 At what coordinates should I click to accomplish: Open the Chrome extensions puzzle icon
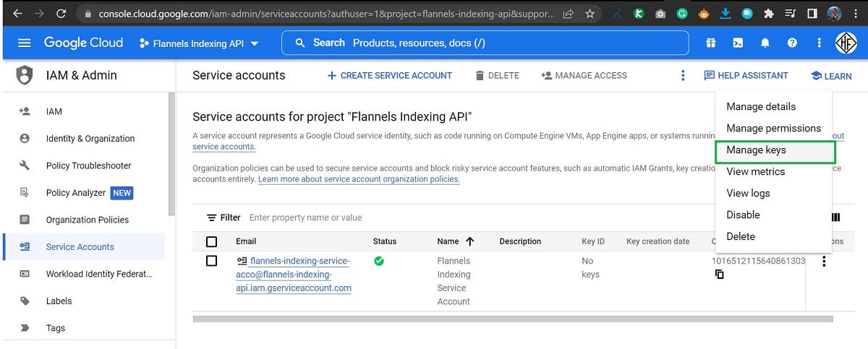pos(768,13)
